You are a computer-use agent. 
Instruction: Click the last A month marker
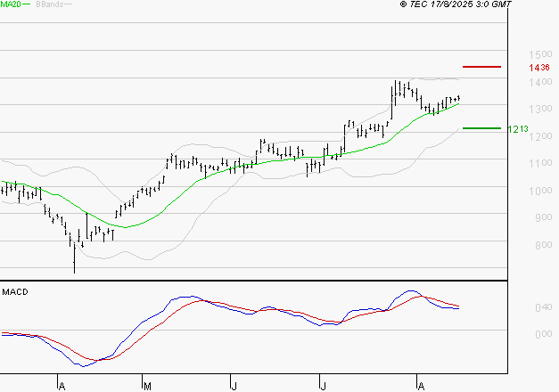point(421,386)
